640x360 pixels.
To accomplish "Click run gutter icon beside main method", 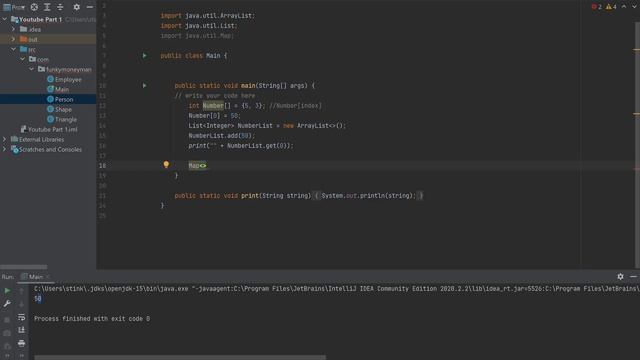I will [x=144, y=86].
